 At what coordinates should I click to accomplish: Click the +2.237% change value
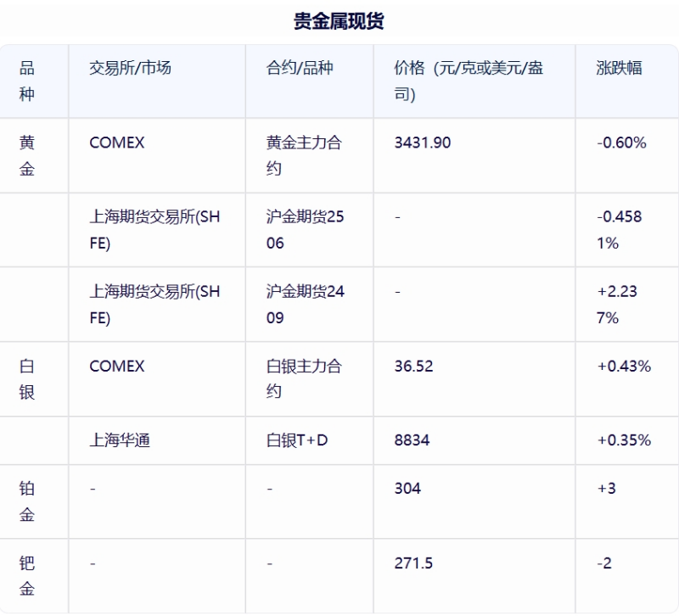617,305
